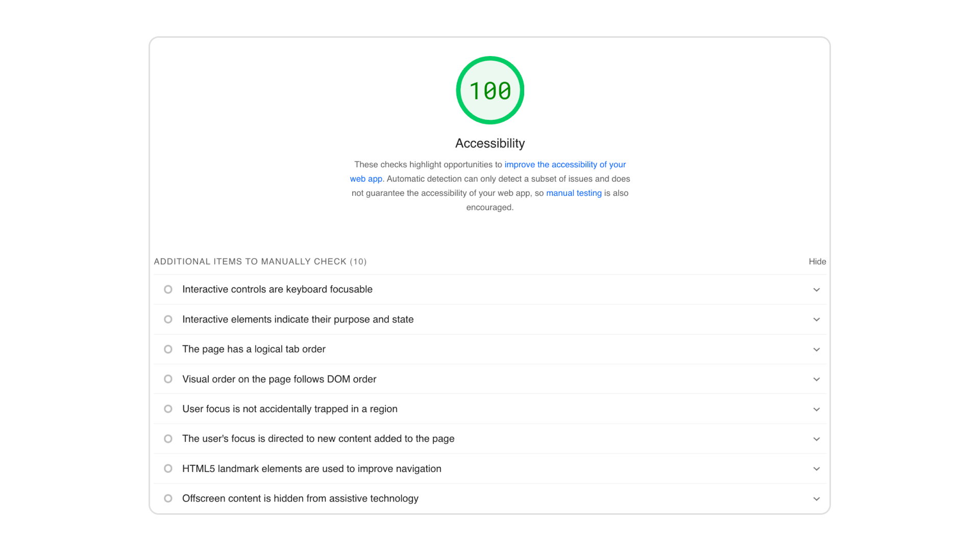This screenshot has width=980, height=551.
Task: Expand 'Offscreen content is hidden' chevron
Action: (x=817, y=498)
